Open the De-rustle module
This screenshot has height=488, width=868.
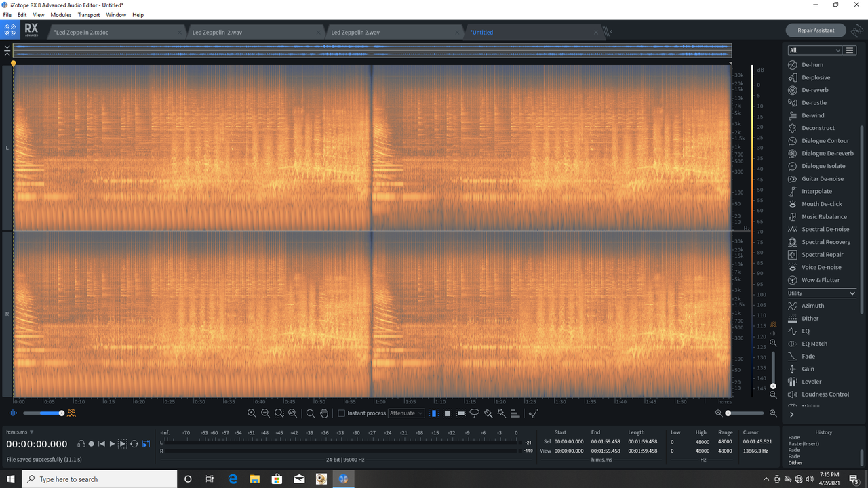(822, 103)
